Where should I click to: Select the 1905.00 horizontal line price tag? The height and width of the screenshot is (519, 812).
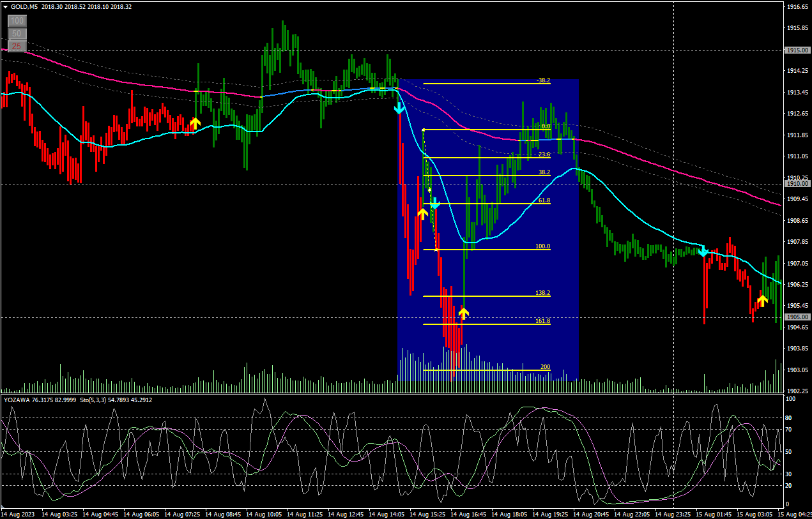point(798,317)
